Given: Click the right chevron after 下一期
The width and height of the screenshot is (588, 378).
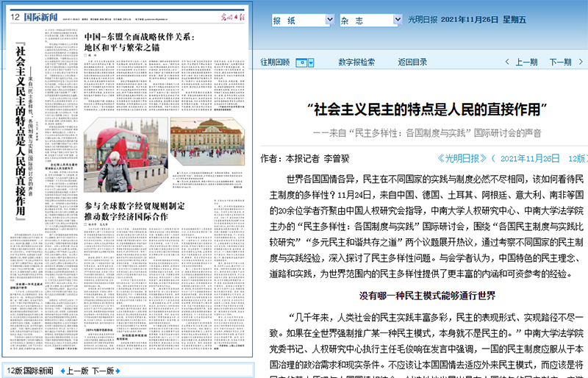Looking at the screenshot, I should [x=580, y=63].
